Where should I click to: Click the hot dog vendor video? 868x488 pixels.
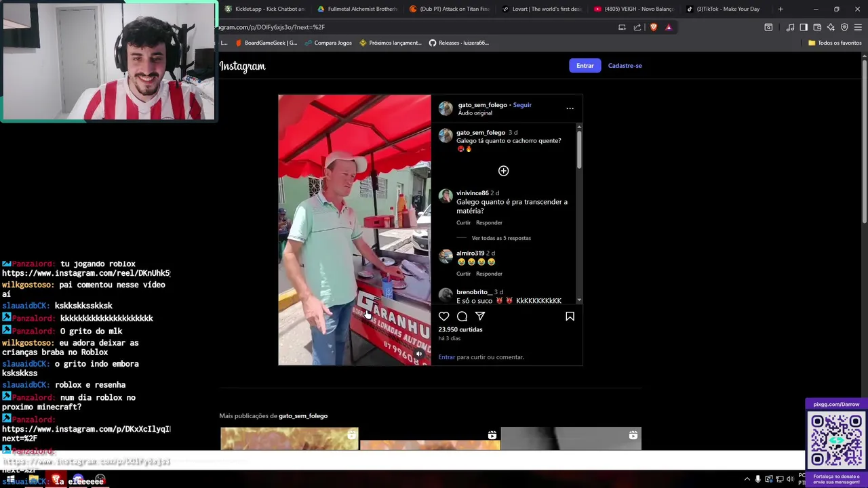[x=354, y=230]
